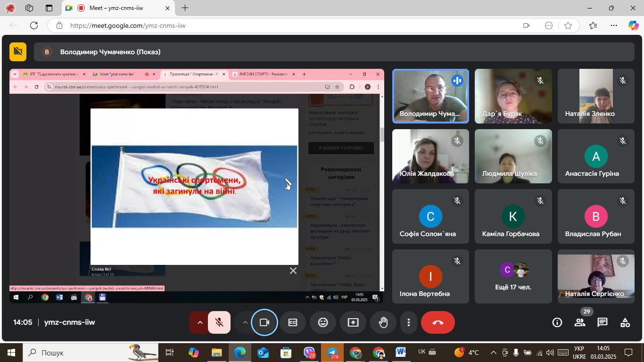
Task: Open Edge workspaces icon
Action: tap(29, 8)
